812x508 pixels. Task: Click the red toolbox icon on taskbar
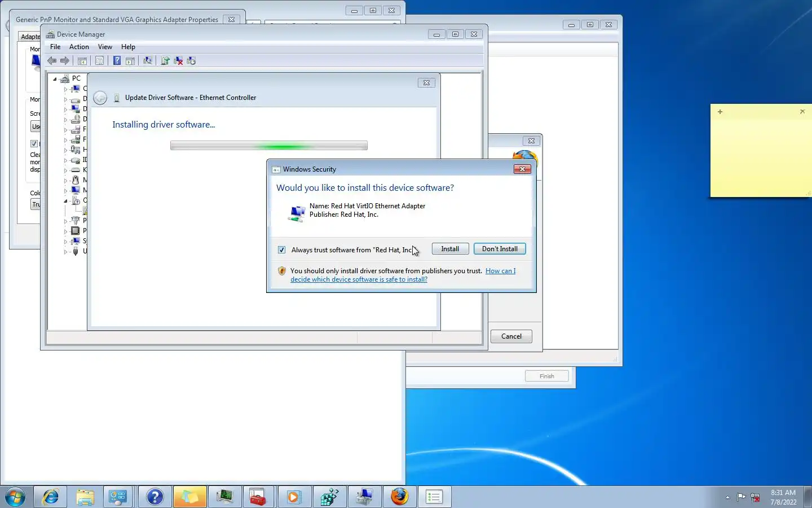(x=258, y=497)
